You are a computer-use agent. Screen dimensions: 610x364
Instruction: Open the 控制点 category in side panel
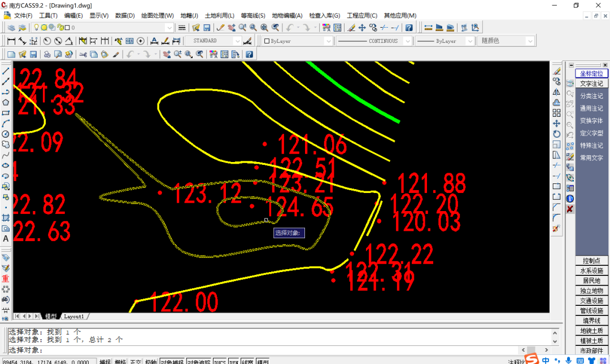pos(591,261)
